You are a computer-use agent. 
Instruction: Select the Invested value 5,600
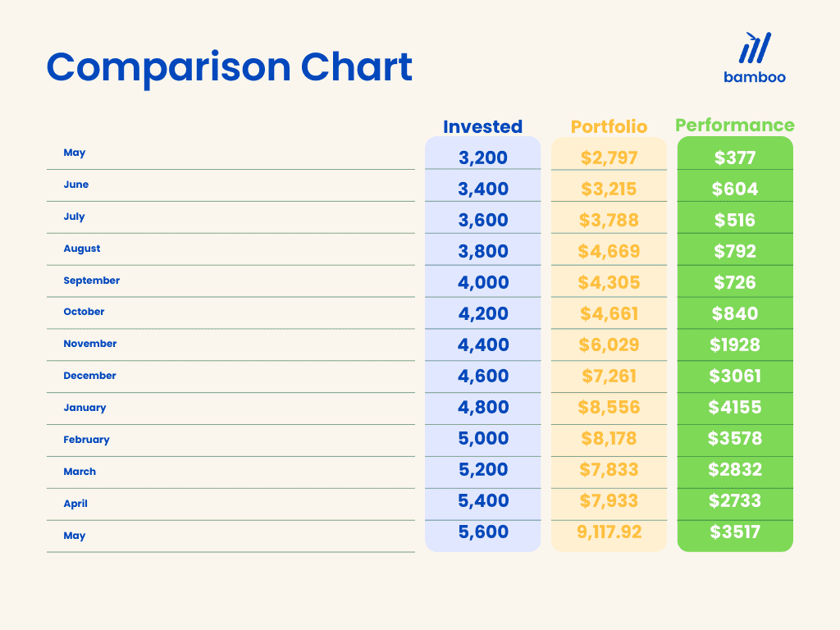(x=483, y=532)
